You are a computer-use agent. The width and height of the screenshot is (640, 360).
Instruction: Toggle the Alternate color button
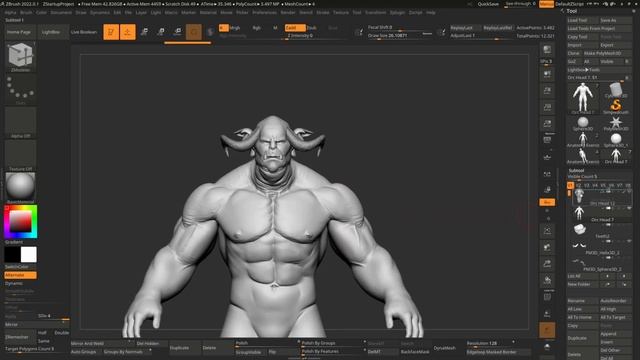pos(20,275)
